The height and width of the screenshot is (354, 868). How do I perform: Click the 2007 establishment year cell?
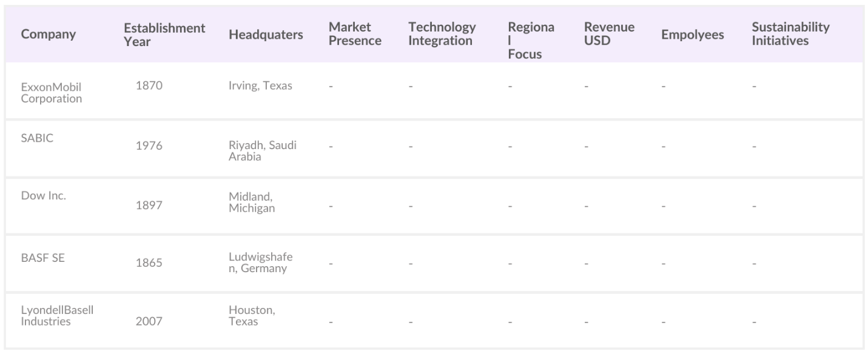coord(149,321)
